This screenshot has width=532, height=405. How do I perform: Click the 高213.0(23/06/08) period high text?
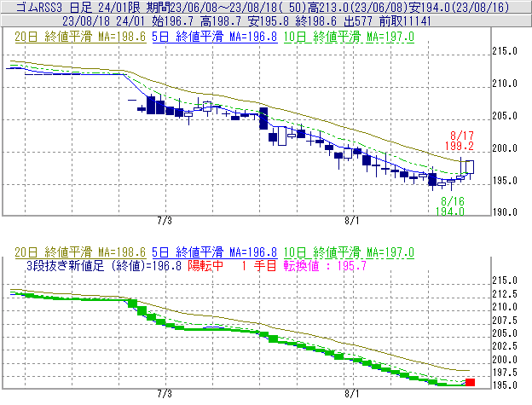(358, 7)
